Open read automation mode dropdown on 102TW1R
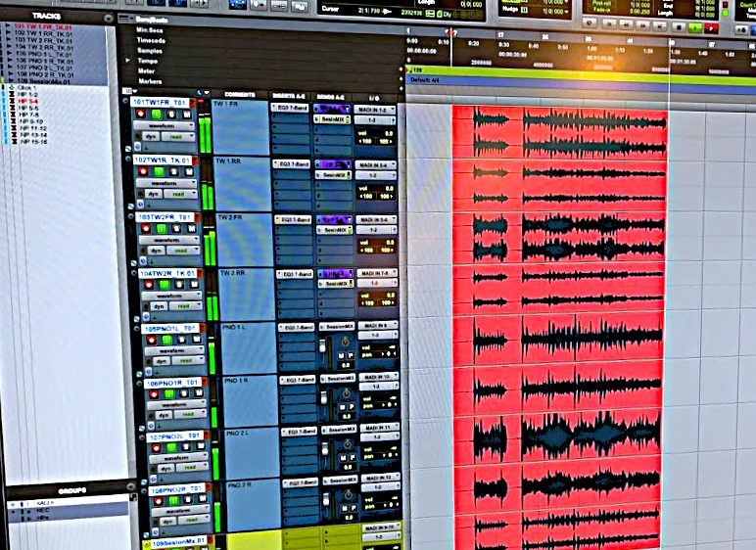This screenshot has height=550, width=756. pyautogui.click(x=182, y=194)
